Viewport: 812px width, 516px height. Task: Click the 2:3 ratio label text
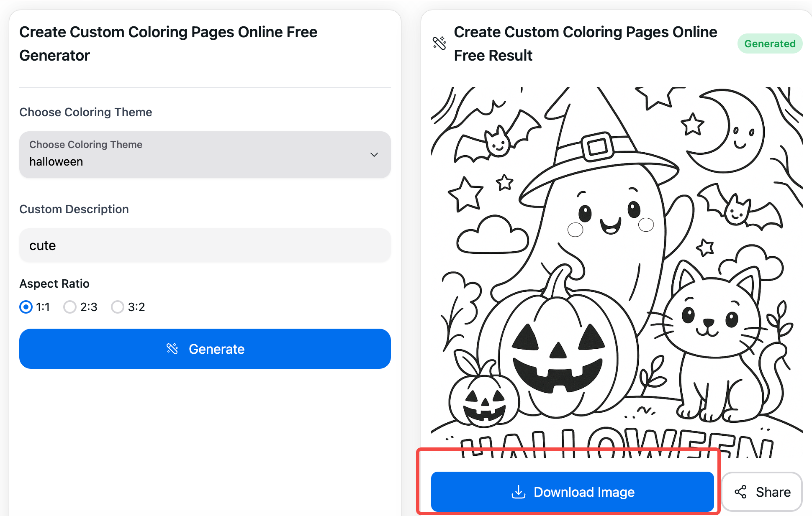89,307
